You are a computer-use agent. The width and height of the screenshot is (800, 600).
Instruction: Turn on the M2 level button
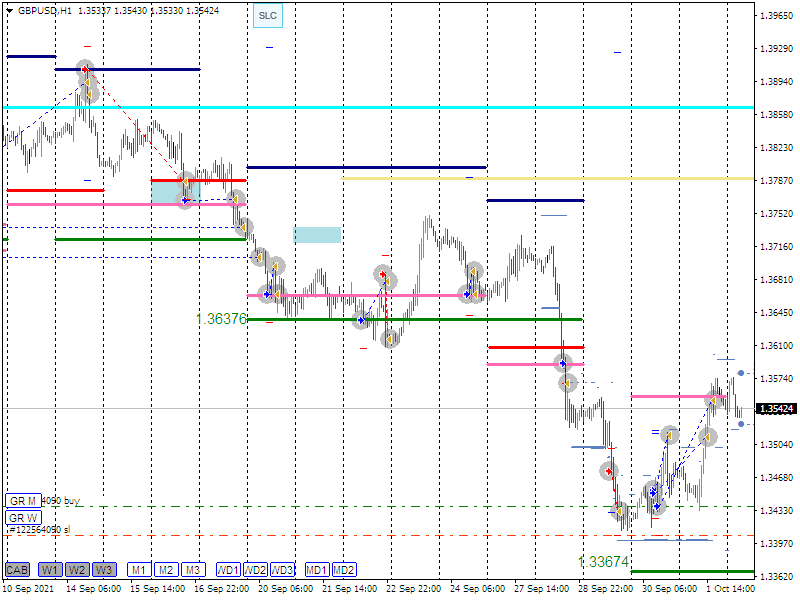[166, 570]
